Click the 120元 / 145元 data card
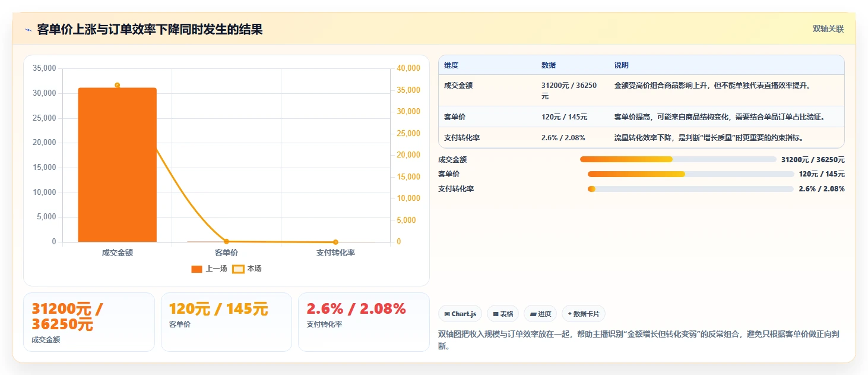 [x=226, y=322]
